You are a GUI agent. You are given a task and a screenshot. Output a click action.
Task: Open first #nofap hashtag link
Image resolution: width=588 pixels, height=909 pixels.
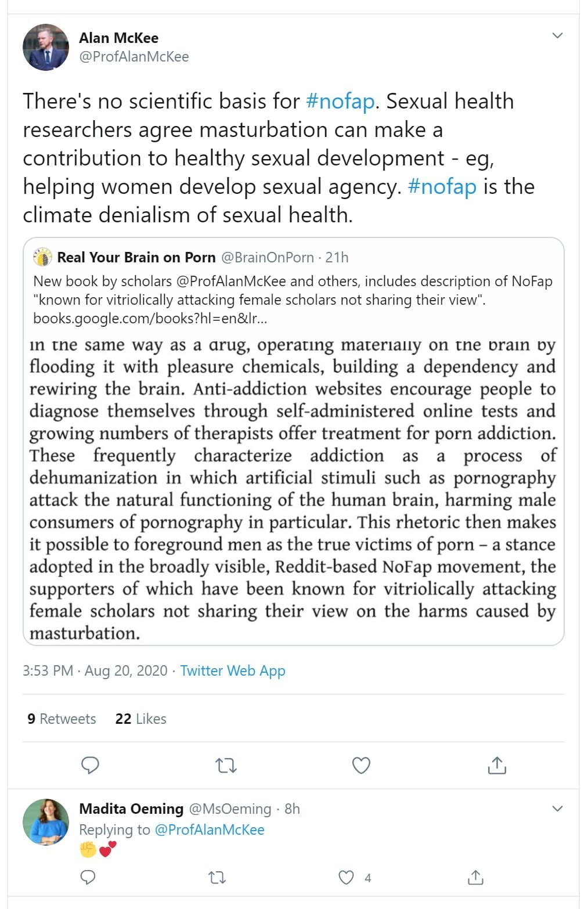click(340, 101)
